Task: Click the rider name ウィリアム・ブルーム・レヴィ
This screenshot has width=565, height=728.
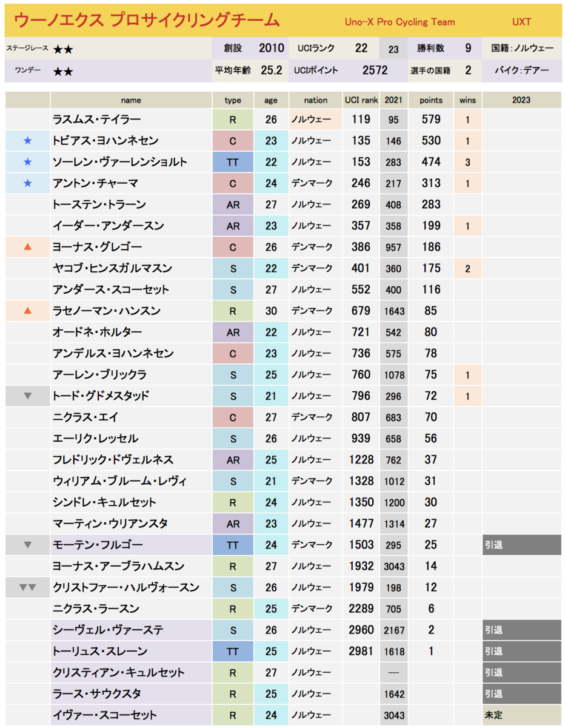Action: 120,481
